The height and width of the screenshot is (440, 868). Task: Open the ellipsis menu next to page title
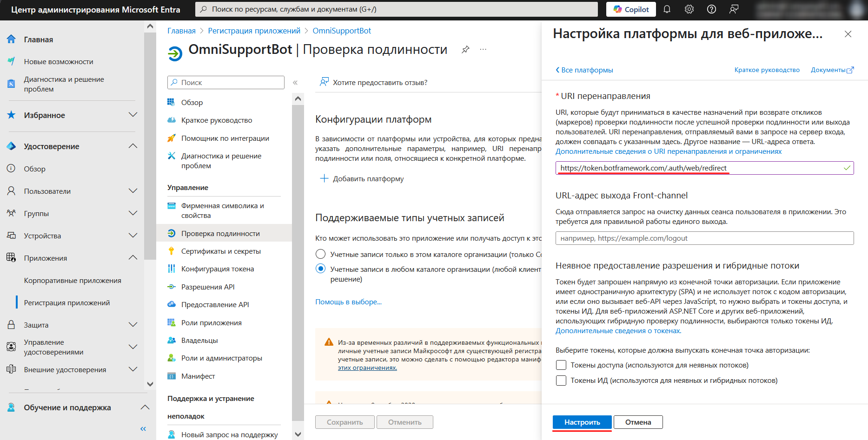point(483,49)
